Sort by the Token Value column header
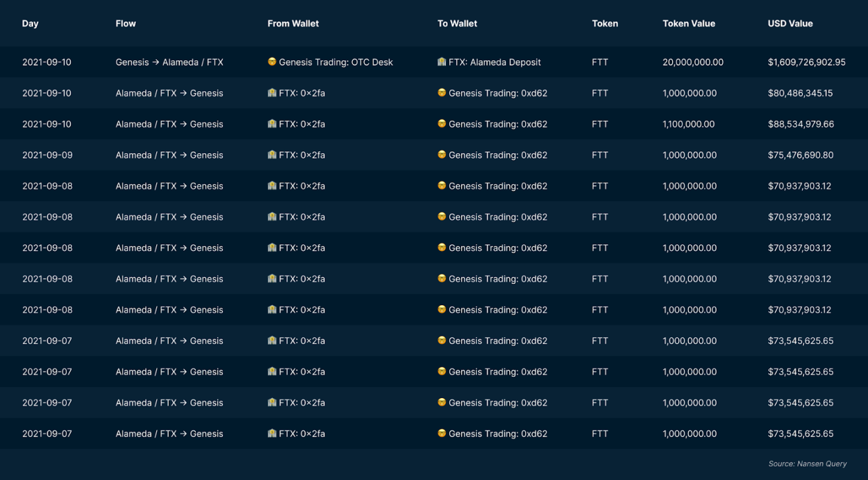The image size is (868, 480). tap(688, 24)
